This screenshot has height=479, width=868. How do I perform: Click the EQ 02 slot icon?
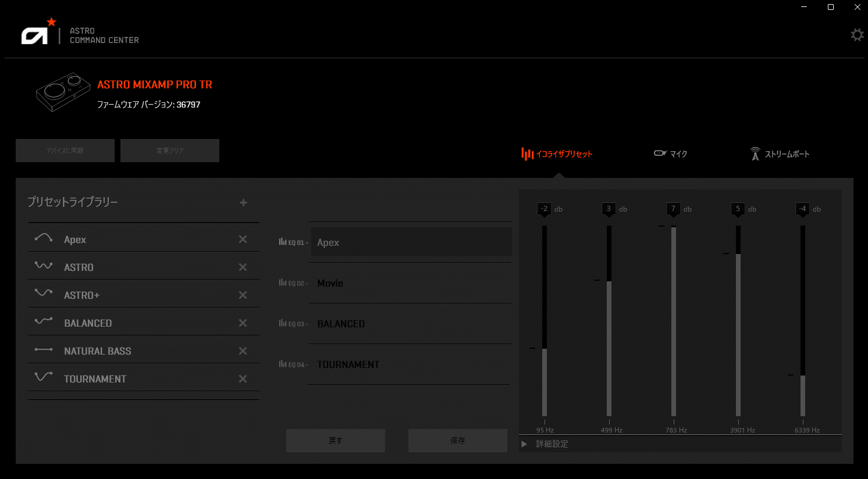pos(283,283)
